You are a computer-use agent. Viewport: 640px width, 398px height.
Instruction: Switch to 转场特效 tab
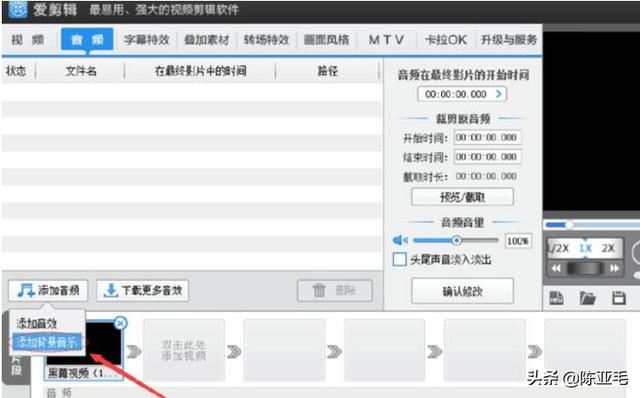point(266,40)
